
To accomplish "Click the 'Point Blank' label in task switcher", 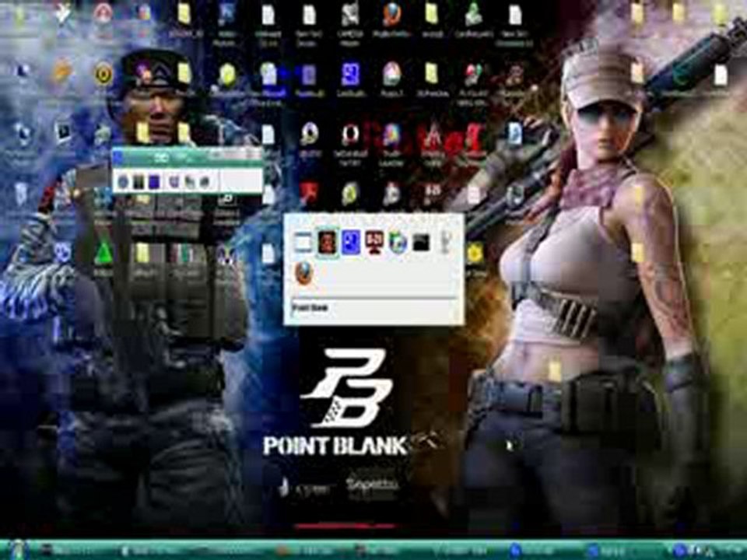I will click(x=310, y=308).
